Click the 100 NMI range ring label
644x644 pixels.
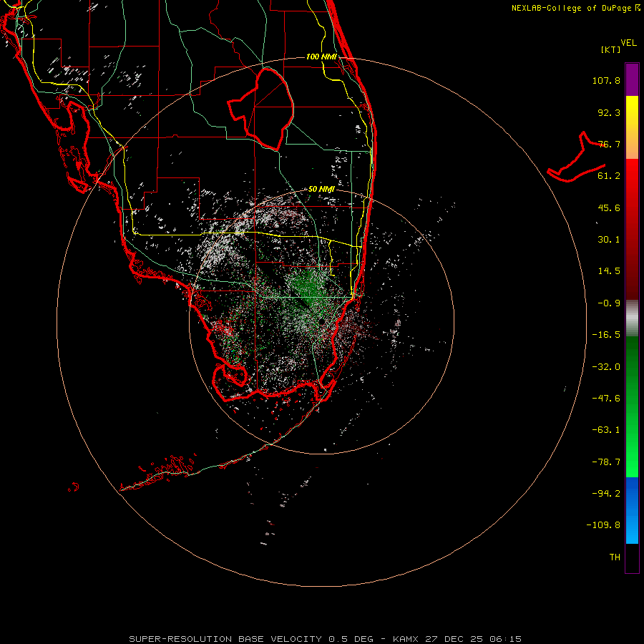point(321,57)
